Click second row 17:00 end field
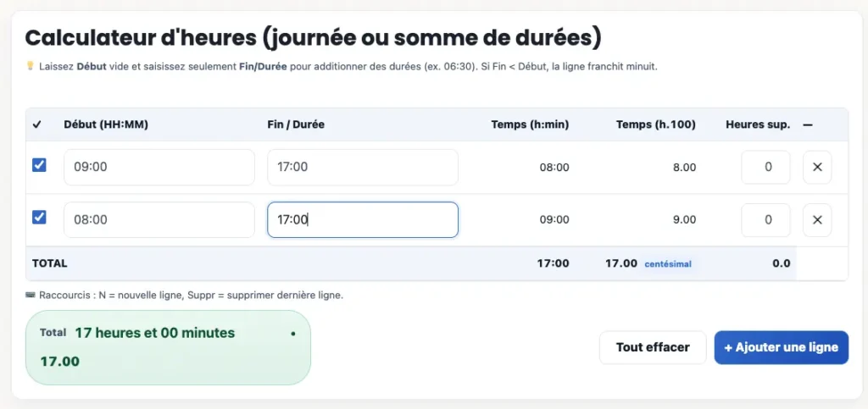Screen dimensions: 868x409 [x=362, y=220]
